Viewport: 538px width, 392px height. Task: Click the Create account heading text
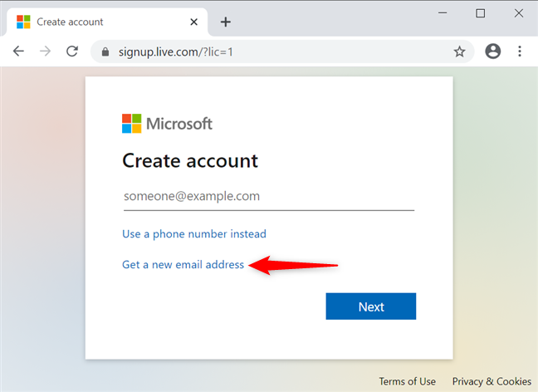click(x=190, y=160)
